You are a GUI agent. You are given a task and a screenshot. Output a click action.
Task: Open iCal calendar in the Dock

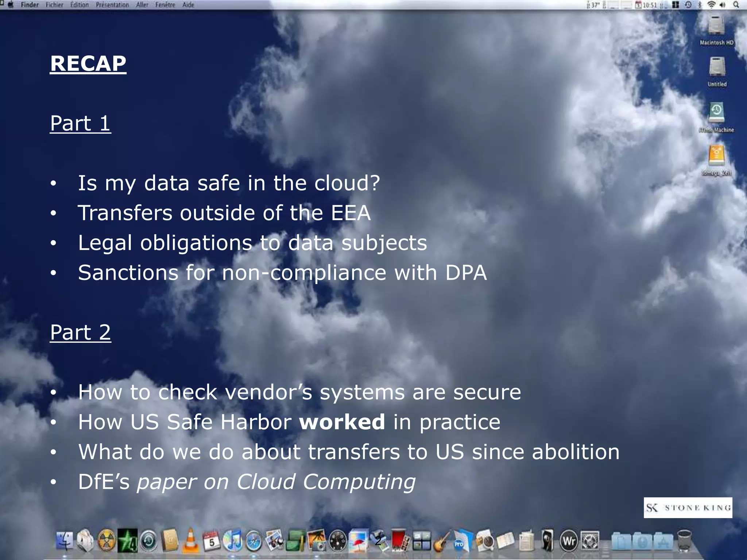point(212,541)
